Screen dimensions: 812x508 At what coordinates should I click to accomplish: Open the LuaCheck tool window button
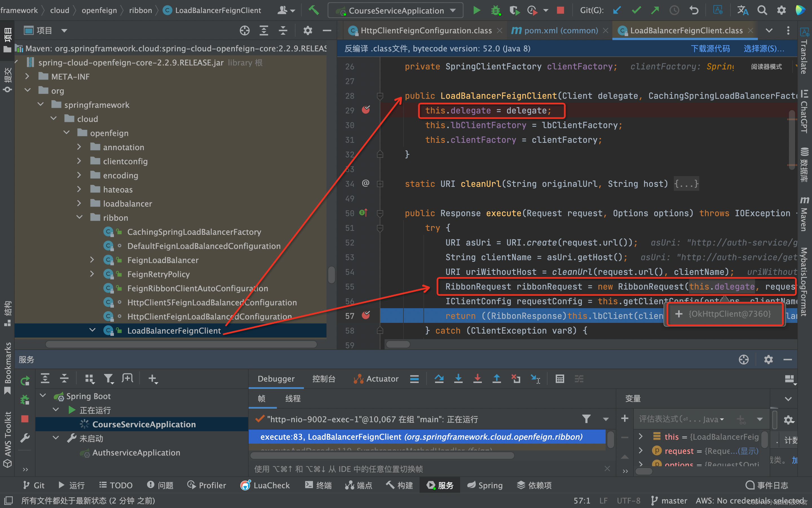pyautogui.click(x=265, y=485)
